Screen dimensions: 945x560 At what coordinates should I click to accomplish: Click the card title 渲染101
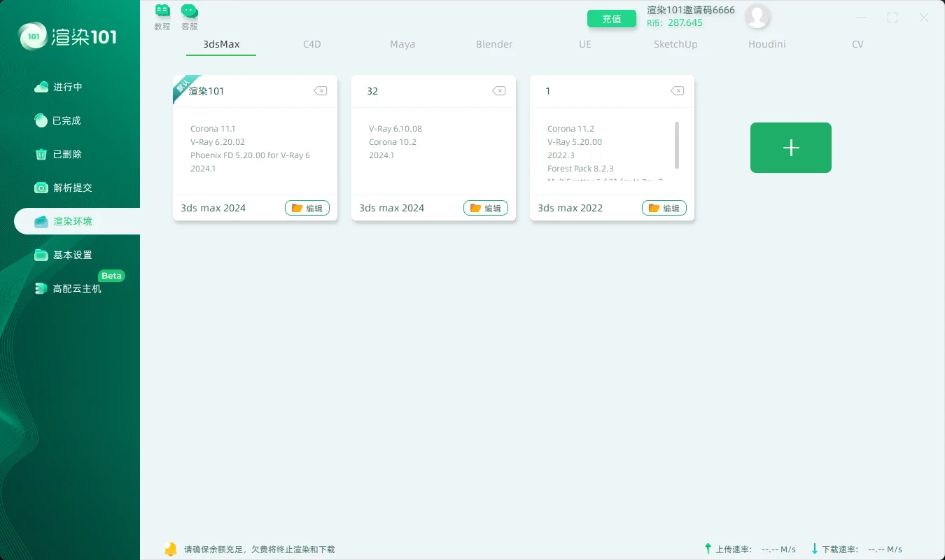coord(206,91)
